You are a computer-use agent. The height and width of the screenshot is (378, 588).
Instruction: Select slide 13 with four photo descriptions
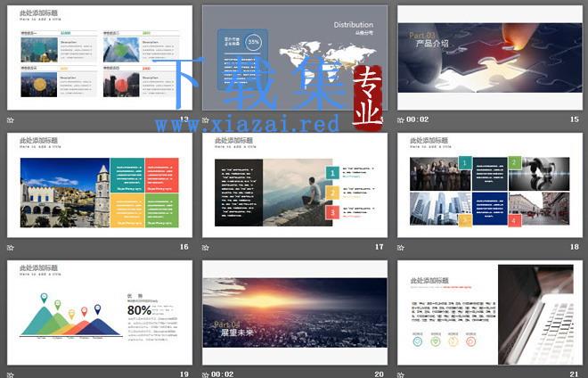tap(100, 57)
